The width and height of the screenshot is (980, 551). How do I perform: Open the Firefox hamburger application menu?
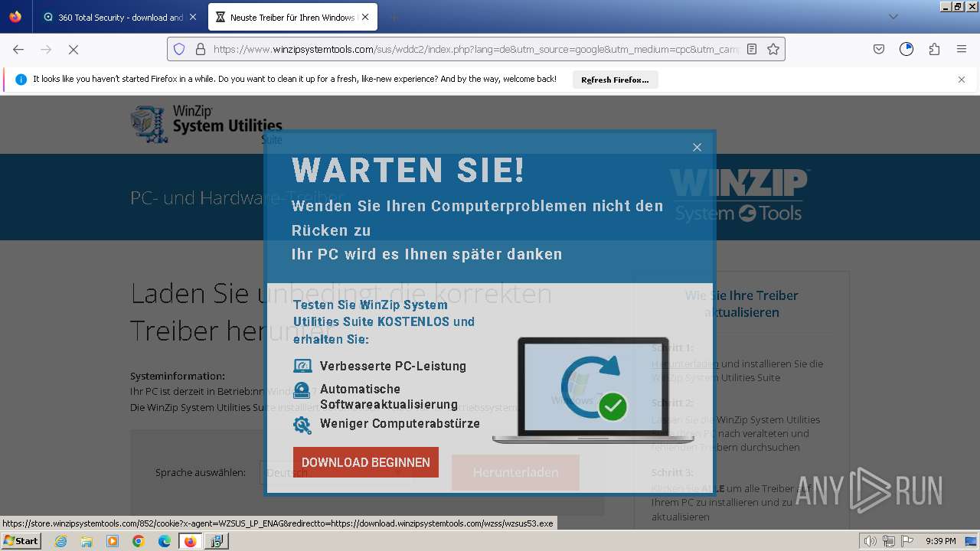tap(962, 49)
